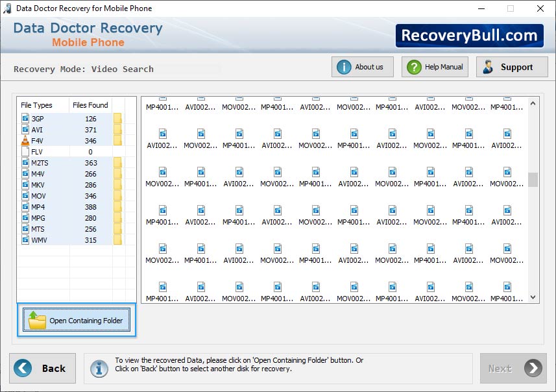
Task: Click the 286 count for MKV
Action: pyautogui.click(x=90, y=184)
